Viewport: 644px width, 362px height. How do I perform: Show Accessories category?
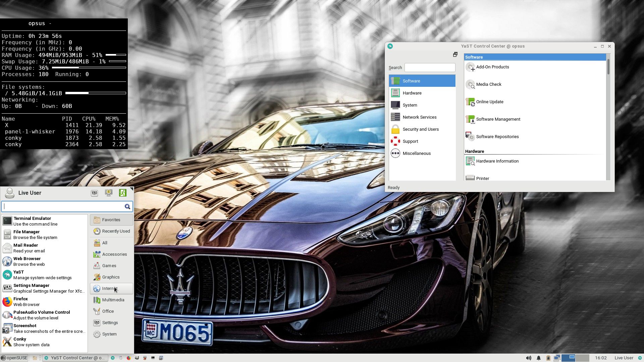111,254
